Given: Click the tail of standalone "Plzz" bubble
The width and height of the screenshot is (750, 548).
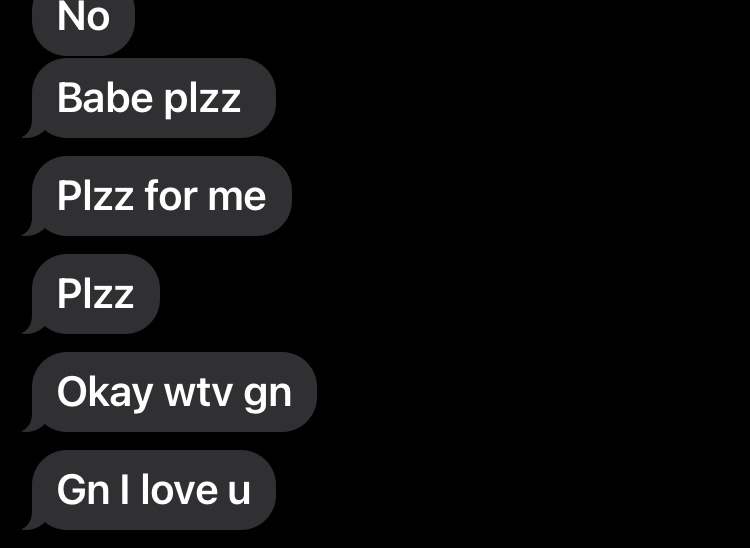Looking at the screenshot, I should coord(33,327).
